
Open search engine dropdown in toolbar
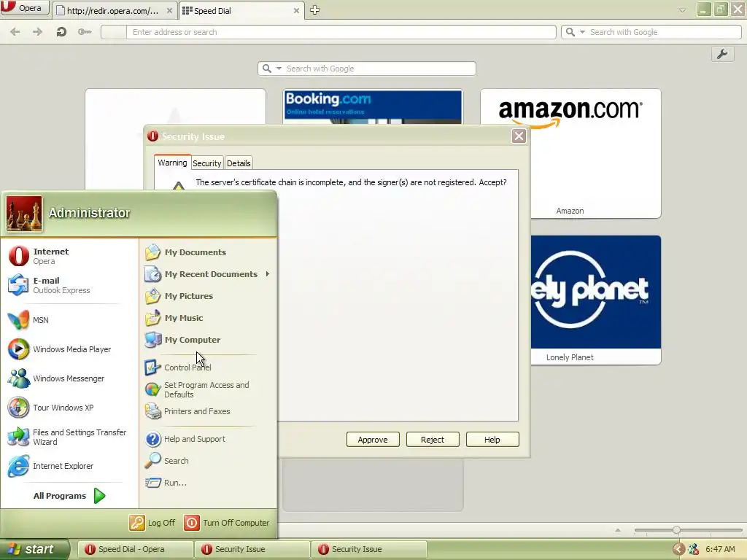pyautogui.click(x=582, y=32)
